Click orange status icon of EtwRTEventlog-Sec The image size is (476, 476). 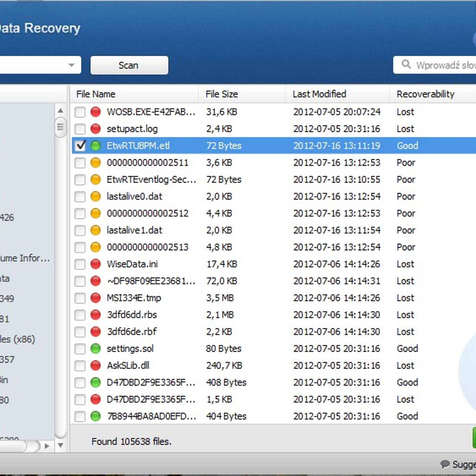click(95, 180)
